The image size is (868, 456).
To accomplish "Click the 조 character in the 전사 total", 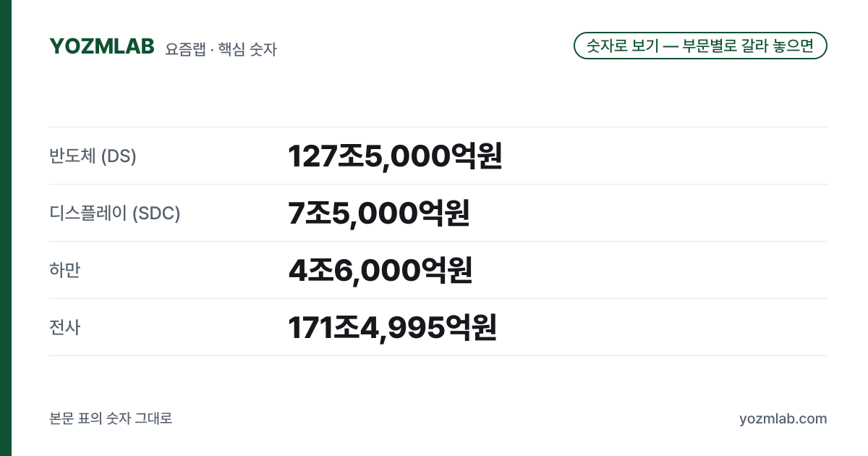I will click(346, 327).
